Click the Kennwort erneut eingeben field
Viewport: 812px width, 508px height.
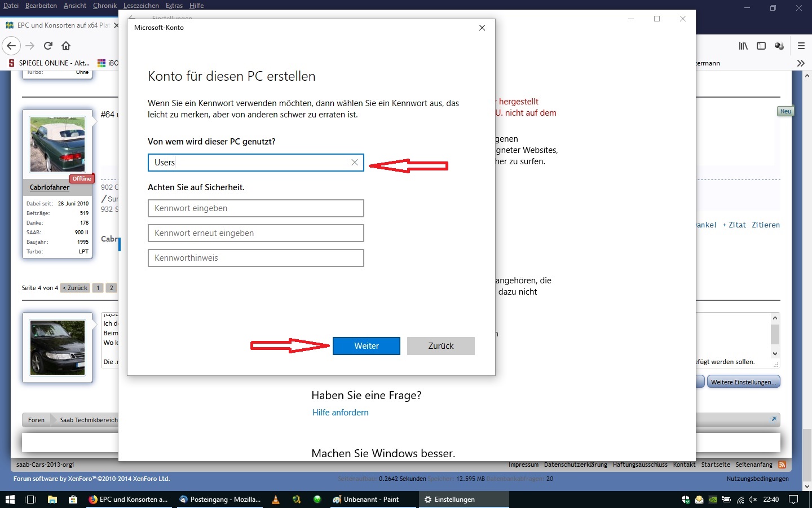pos(256,233)
